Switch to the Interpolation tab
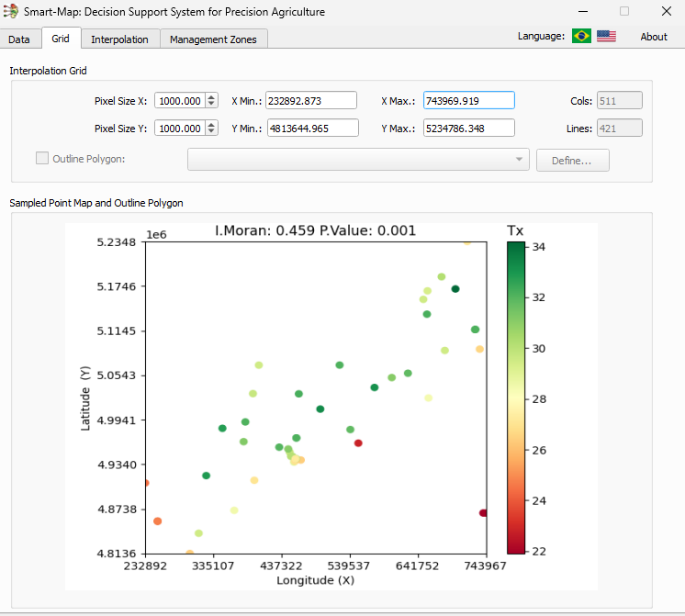This screenshot has height=616, width=685. pyautogui.click(x=119, y=39)
